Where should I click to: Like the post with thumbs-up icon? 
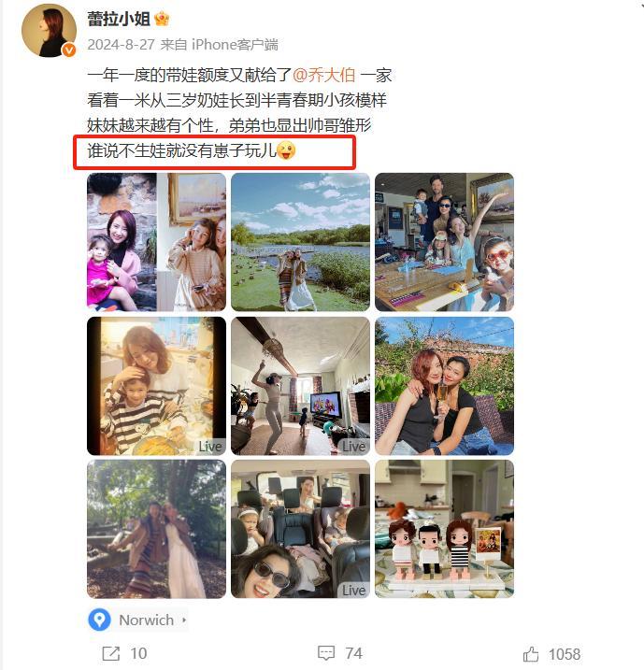pos(530,654)
